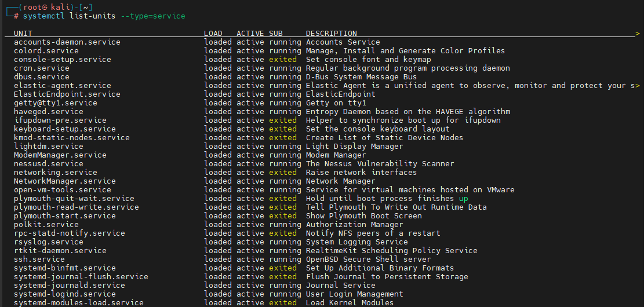The height and width of the screenshot is (307, 644).
Task: Click plymouth-read-write.service entry
Action: click(77, 207)
